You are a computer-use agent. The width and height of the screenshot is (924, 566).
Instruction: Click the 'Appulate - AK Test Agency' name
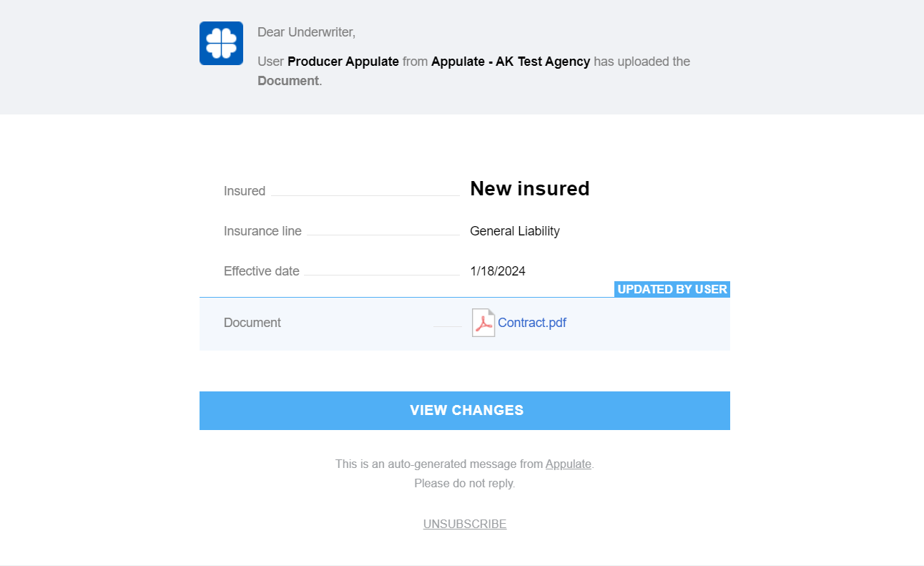[511, 62]
